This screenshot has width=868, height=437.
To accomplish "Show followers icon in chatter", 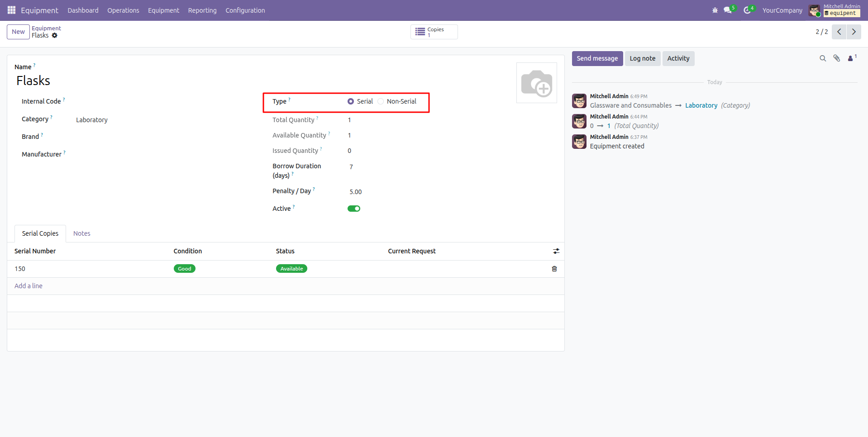I will coord(851,58).
